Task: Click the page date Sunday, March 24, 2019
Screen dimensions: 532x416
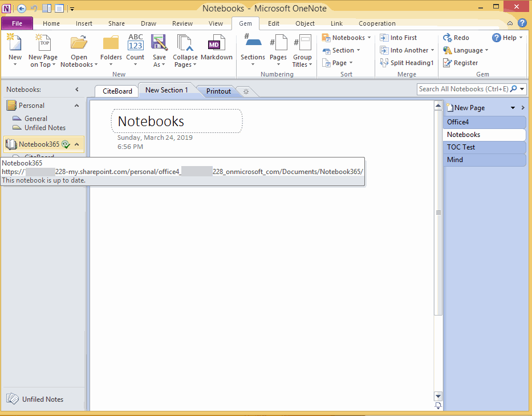Action: tap(155, 138)
